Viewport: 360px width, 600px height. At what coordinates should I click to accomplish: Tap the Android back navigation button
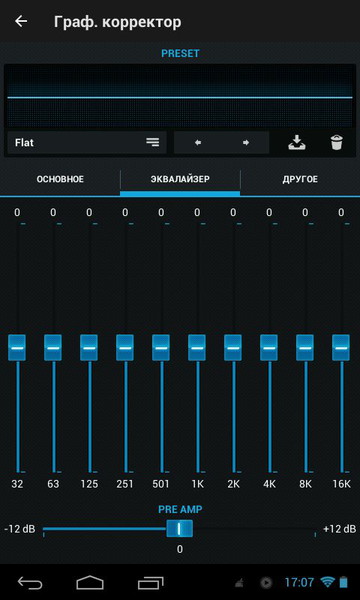[x=30, y=583]
